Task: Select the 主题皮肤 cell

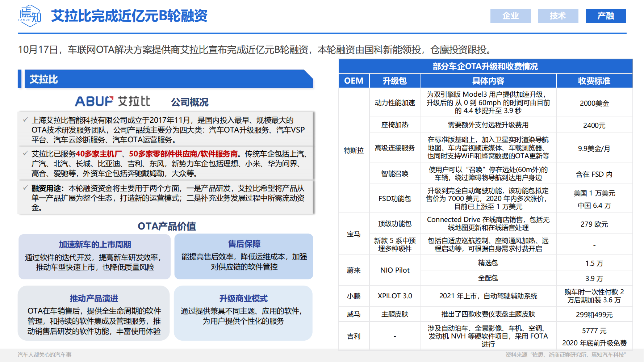Action: click(x=395, y=314)
